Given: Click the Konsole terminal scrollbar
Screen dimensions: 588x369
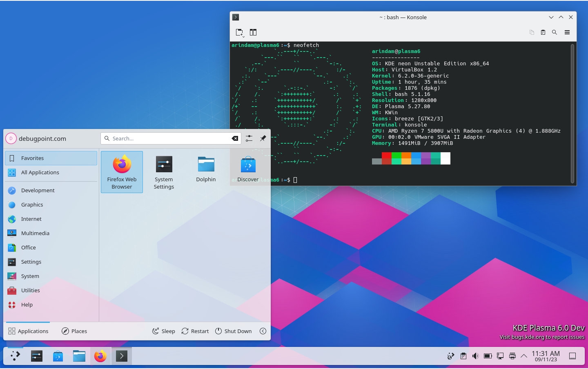Looking at the screenshot, I should [x=572, y=113].
